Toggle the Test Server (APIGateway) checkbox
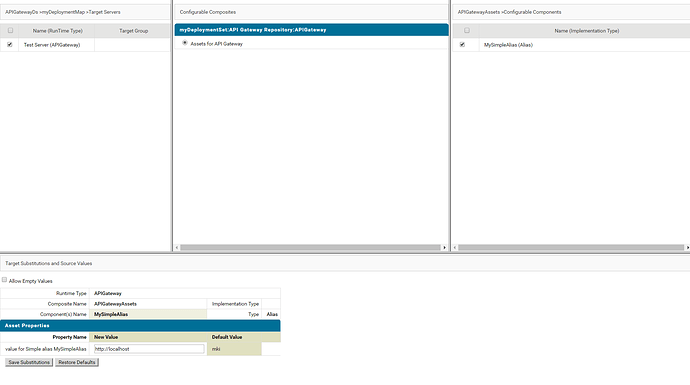Viewport: 690px width, 385px height. (10, 44)
